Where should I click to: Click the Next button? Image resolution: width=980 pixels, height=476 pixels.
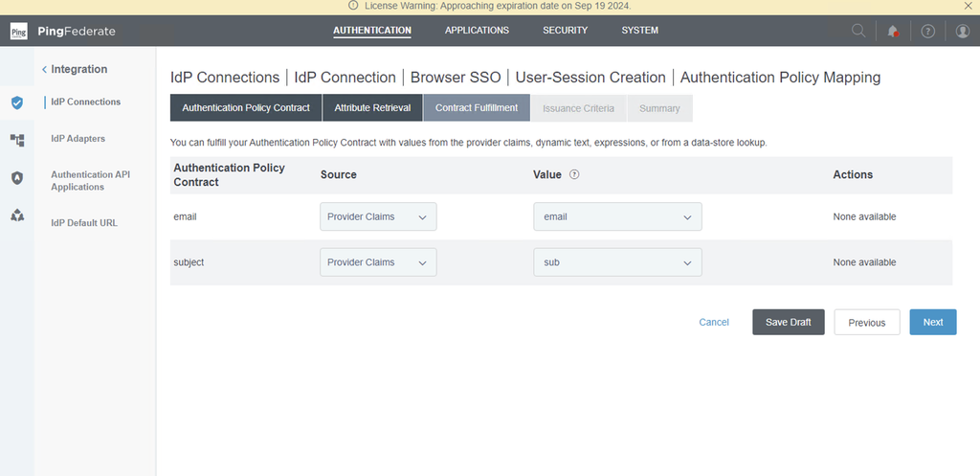pos(932,322)
